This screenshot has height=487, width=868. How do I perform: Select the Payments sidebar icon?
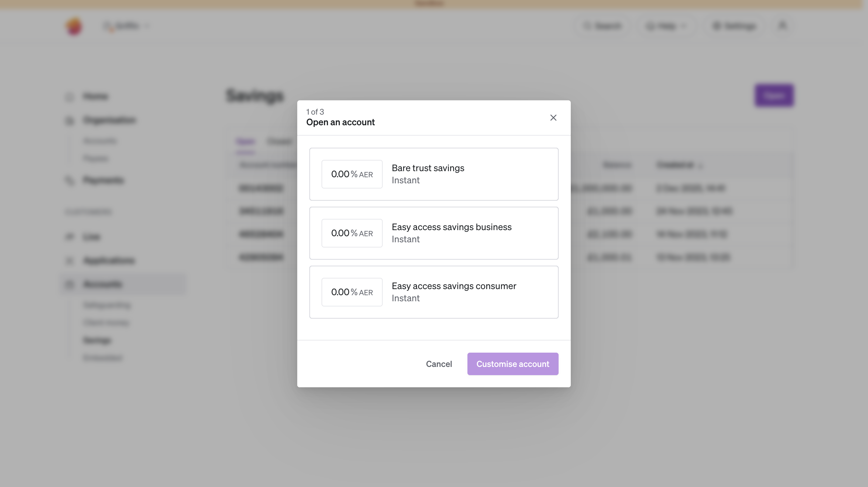[x=70, y=180]
